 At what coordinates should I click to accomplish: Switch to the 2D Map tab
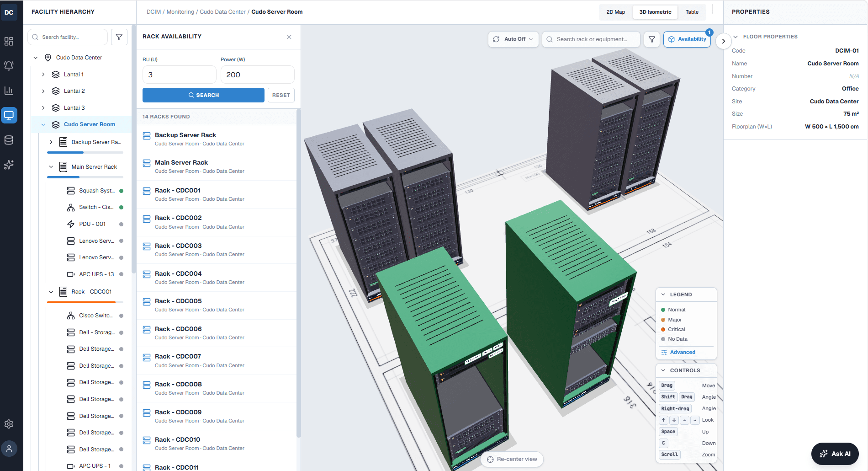tap(615, 12)
